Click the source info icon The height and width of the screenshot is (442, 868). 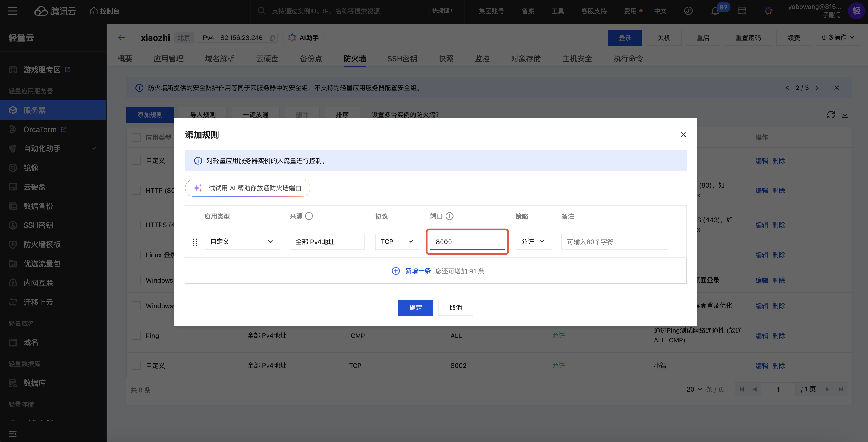pyautogui.click(x=309, y=216)
